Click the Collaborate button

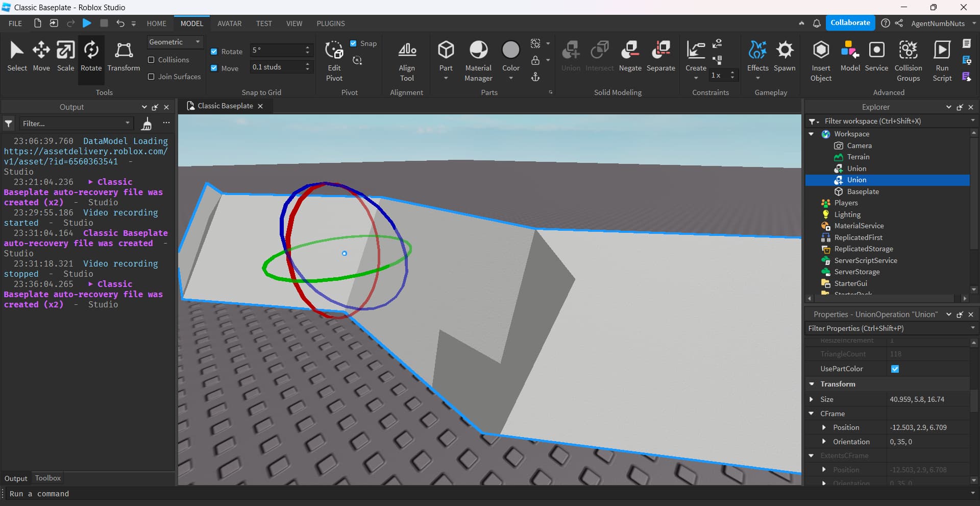pos(850,23)
